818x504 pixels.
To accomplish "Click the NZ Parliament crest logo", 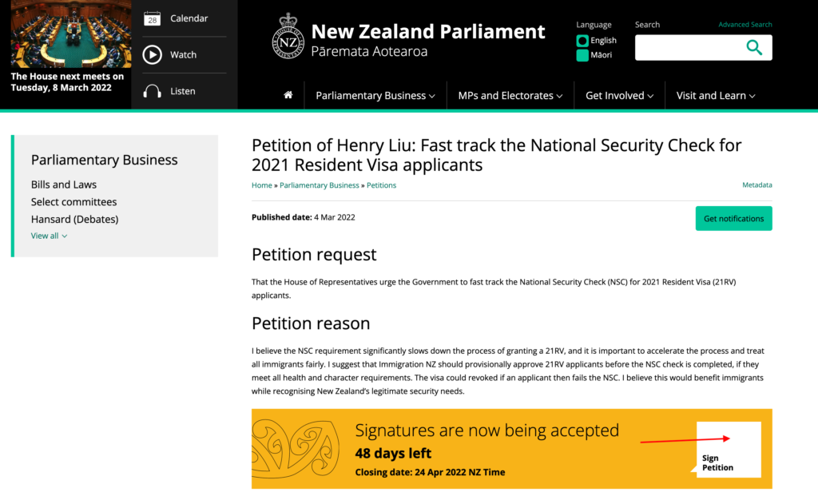I will point(288,36).
